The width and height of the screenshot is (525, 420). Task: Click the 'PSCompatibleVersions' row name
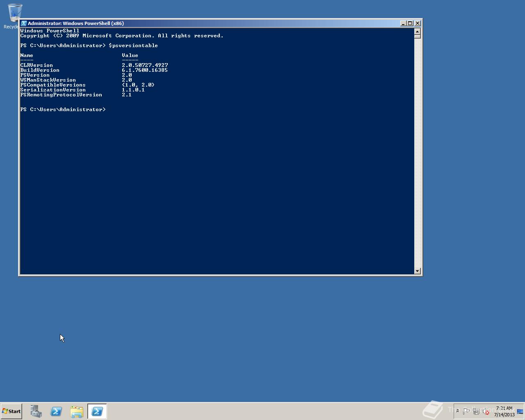click(x=53, y=85)
